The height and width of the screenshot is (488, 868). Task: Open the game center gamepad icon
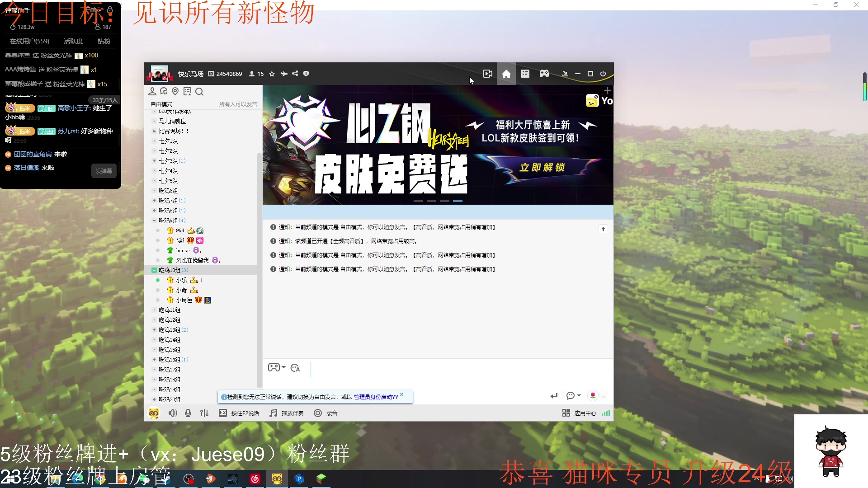544,74
